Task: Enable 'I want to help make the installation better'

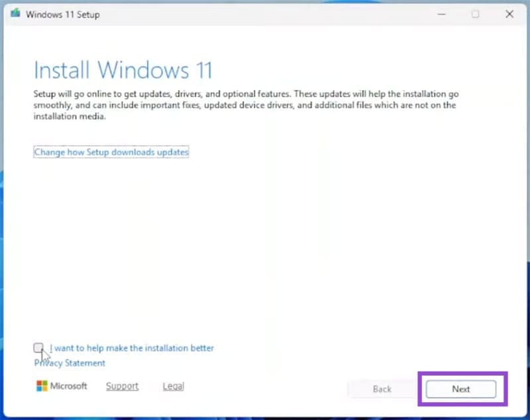Action: click(x=38, y=347)
